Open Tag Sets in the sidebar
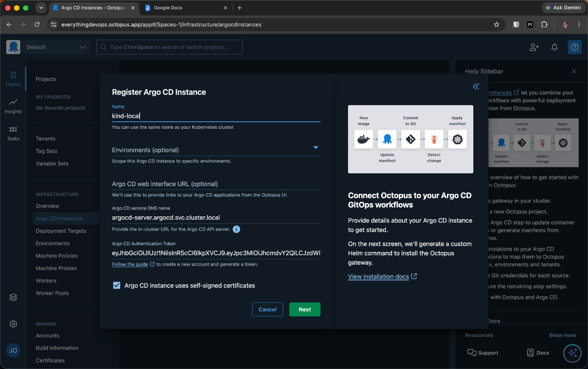 coord(47,151)
